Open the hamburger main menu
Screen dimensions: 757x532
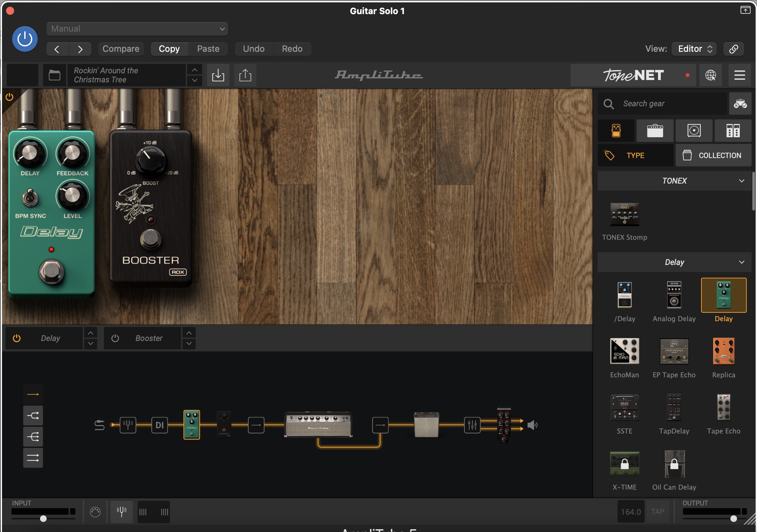(x=740, y=75)
